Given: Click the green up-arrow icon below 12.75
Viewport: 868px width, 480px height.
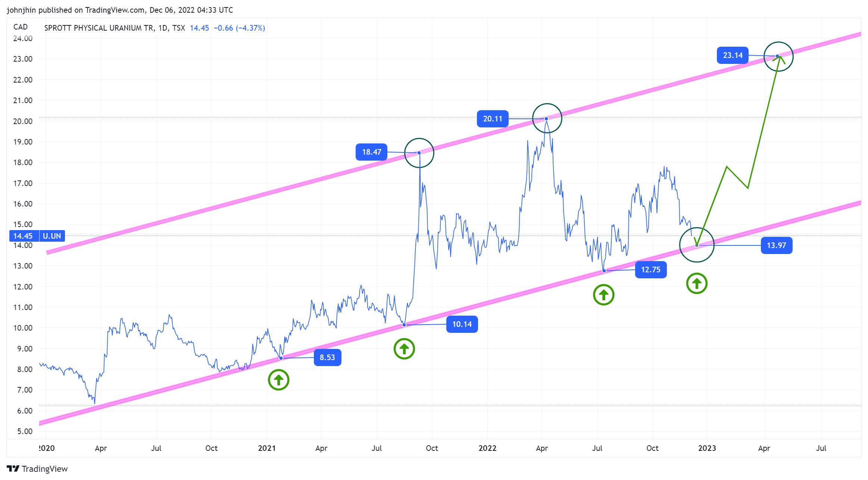Looking at the screenshot, I should tap(603, 295).
